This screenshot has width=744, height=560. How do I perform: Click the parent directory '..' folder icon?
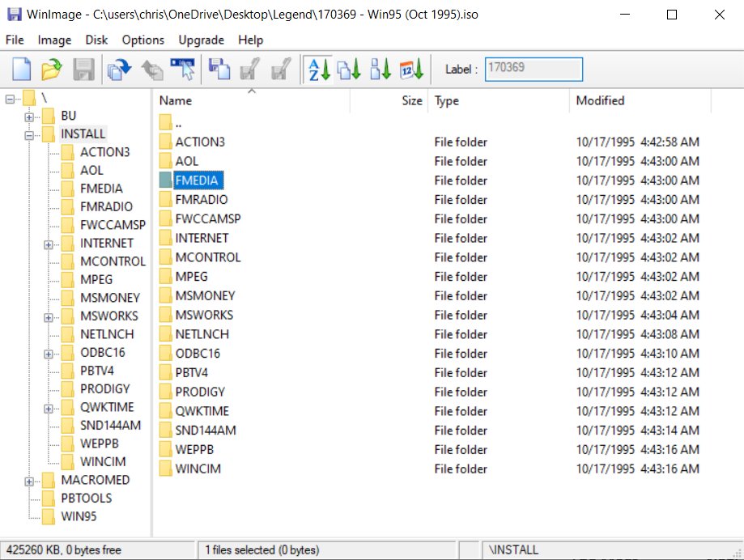click(x=166, y=122)
